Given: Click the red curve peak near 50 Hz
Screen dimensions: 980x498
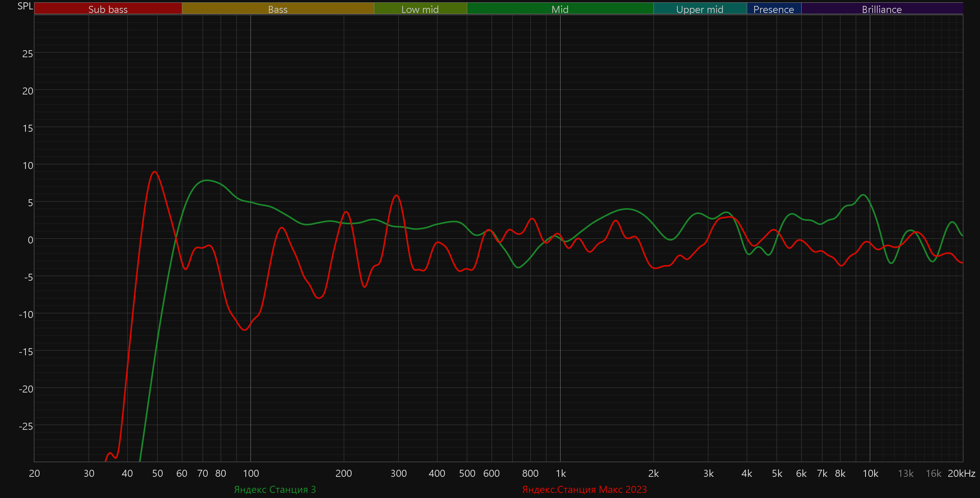Looking at the screenshot, I should click(x=155, y=172).
